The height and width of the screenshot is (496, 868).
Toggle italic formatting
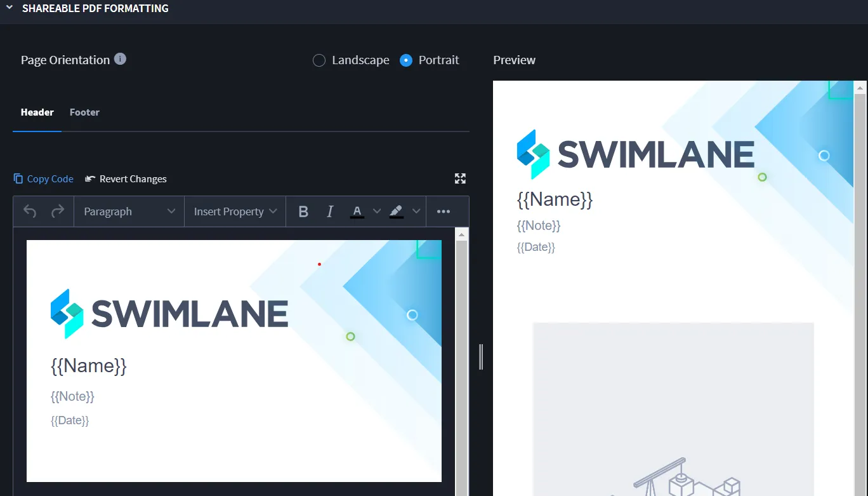tap(330, 211)
